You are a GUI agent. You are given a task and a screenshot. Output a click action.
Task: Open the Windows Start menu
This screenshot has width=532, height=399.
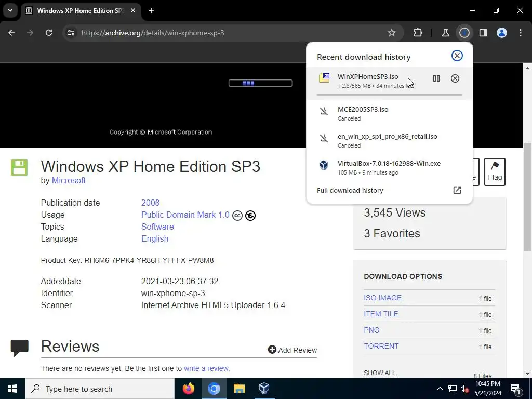[12, 389]
